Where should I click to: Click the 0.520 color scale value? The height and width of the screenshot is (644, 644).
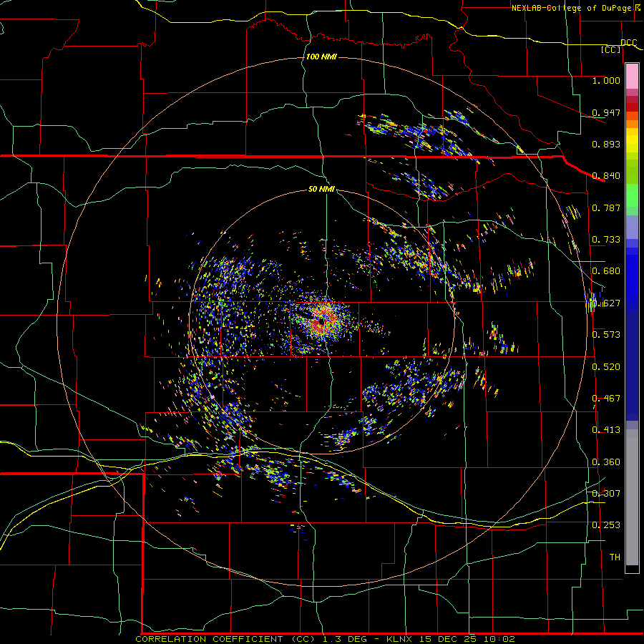(x=606, y=367)
